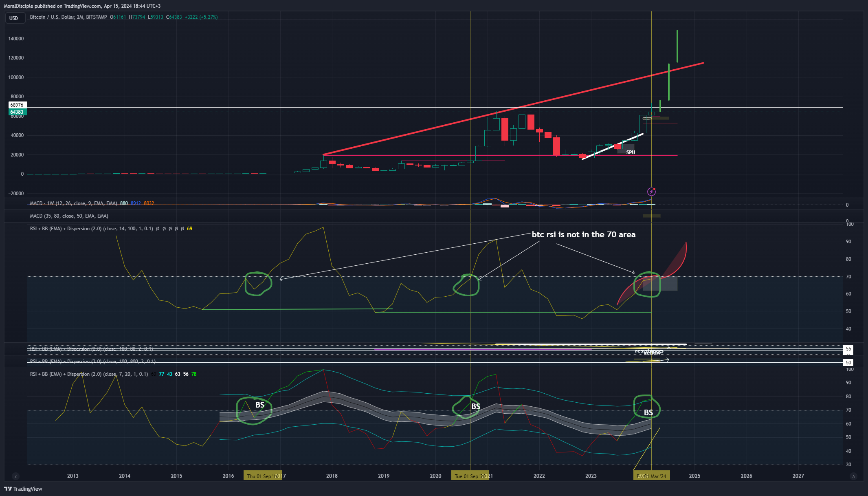Click the cyan 77 value in bottom RSI legend

162,374
